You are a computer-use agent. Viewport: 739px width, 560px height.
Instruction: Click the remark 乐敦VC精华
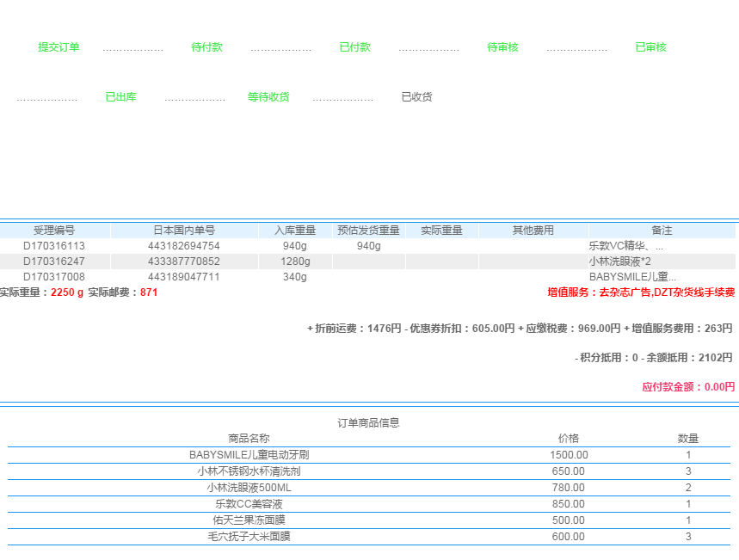pyautogui.click(x=626, y=246)
